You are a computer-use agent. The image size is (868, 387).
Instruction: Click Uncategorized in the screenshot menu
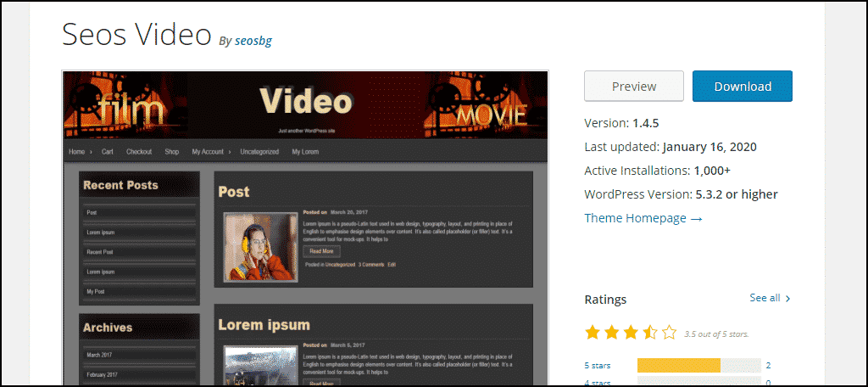(259, 151)
